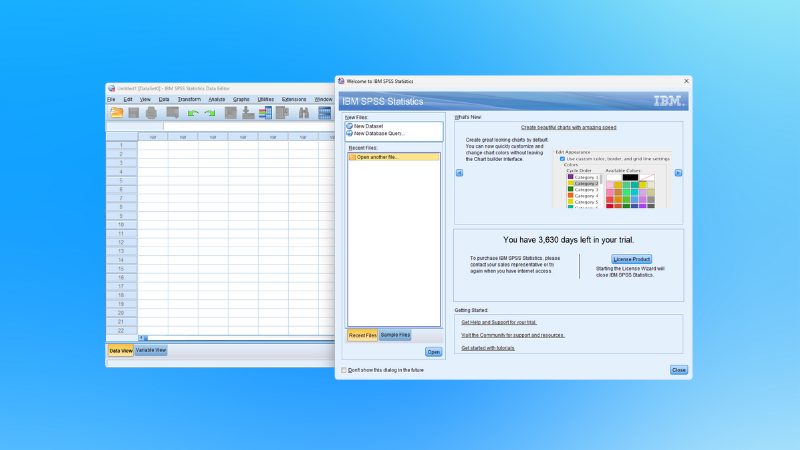
Task: Open the Utilities menu
Action: click(x=266, y=99)
